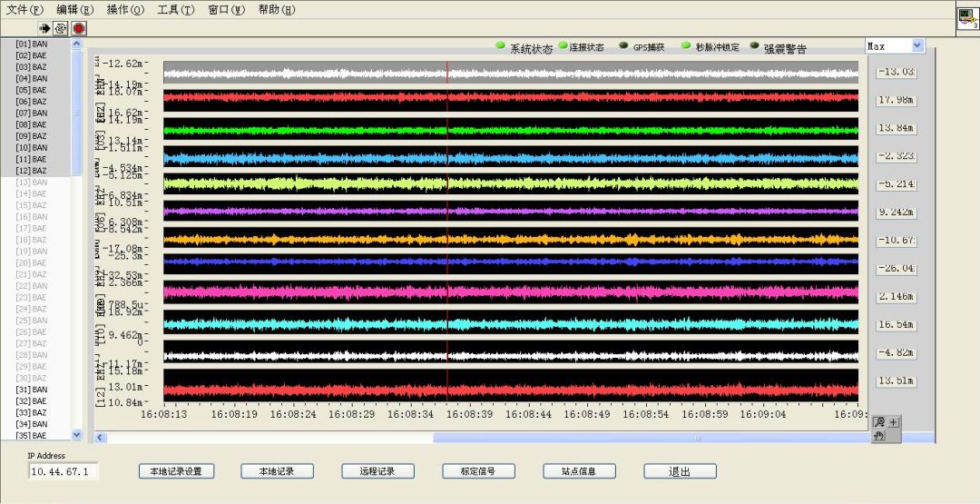
Task: Select channel [01] BAN in list
Action: point(35,44)
